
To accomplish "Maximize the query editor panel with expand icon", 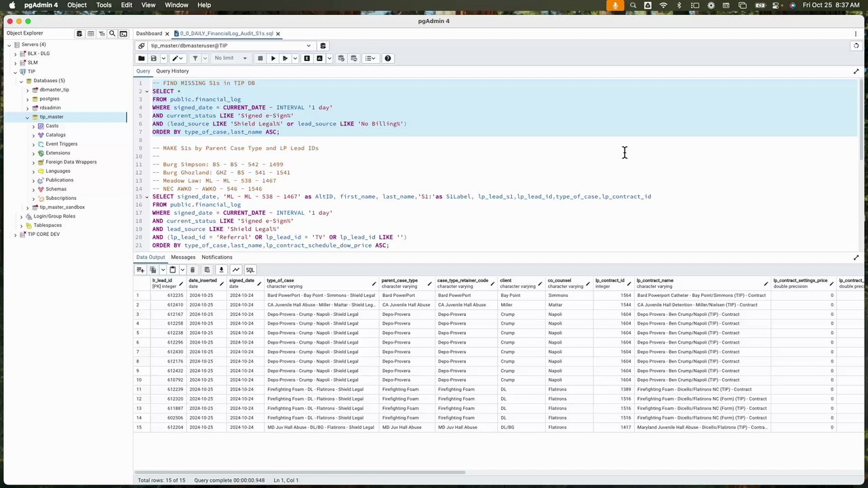I will [x=856, y=71].
